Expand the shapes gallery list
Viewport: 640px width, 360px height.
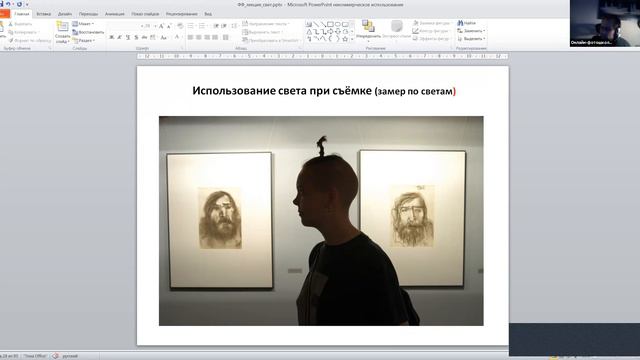click(352, 39)
